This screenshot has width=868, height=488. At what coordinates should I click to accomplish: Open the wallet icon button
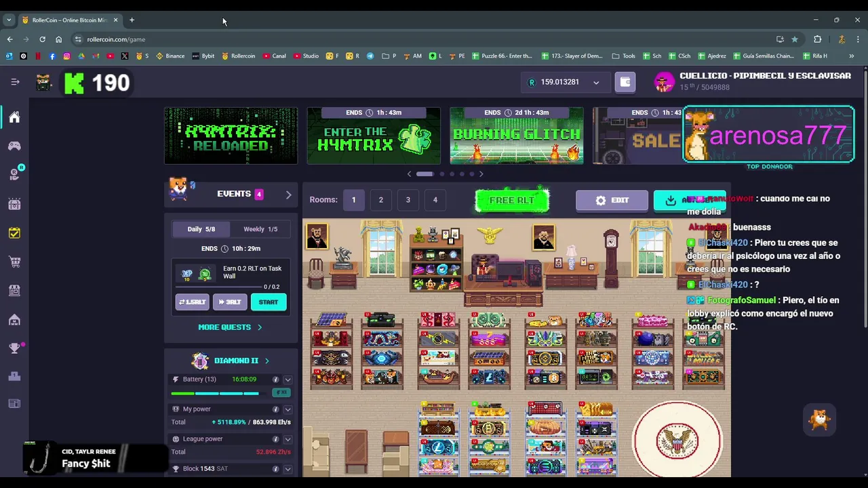(x=625, y=82)
